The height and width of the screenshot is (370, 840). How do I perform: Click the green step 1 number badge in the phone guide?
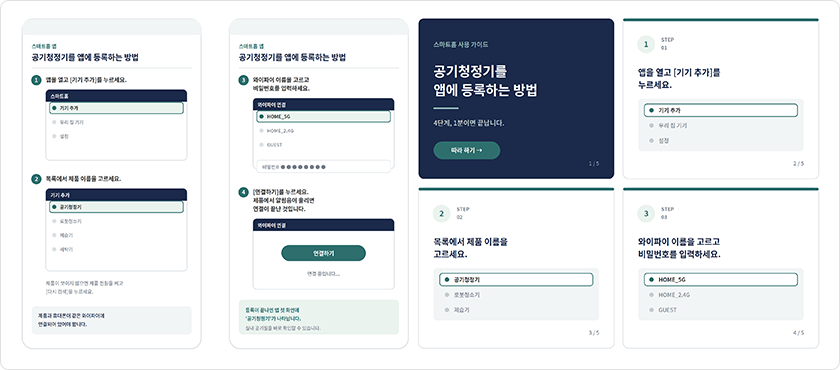[x=36, y=80]
